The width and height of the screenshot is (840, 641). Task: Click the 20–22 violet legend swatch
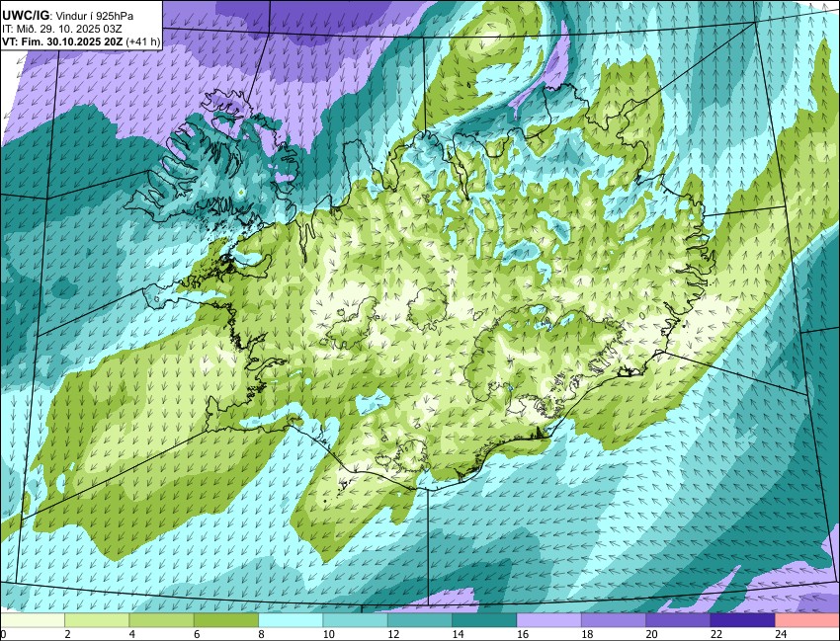click(x=678, y=620)
